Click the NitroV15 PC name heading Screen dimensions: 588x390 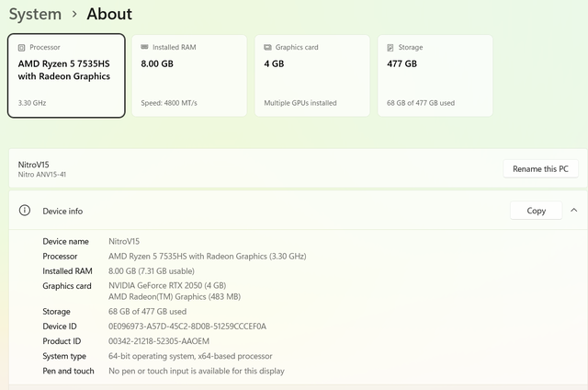(x=33, y=165)
